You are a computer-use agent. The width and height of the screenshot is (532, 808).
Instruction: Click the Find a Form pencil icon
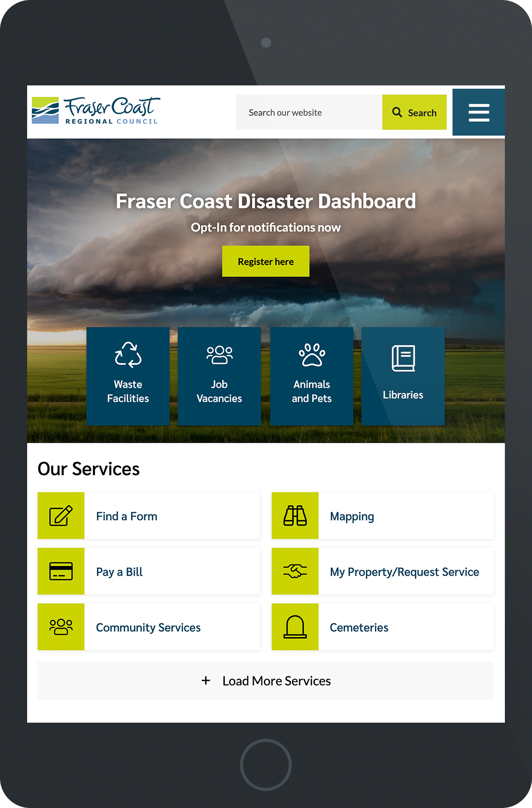61,516
